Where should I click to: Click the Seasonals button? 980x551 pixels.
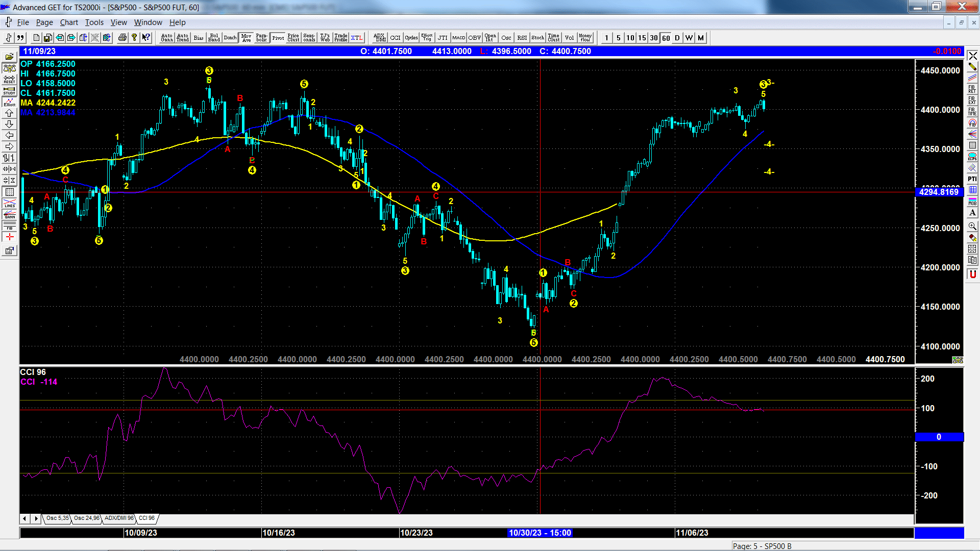click(309, 38)
